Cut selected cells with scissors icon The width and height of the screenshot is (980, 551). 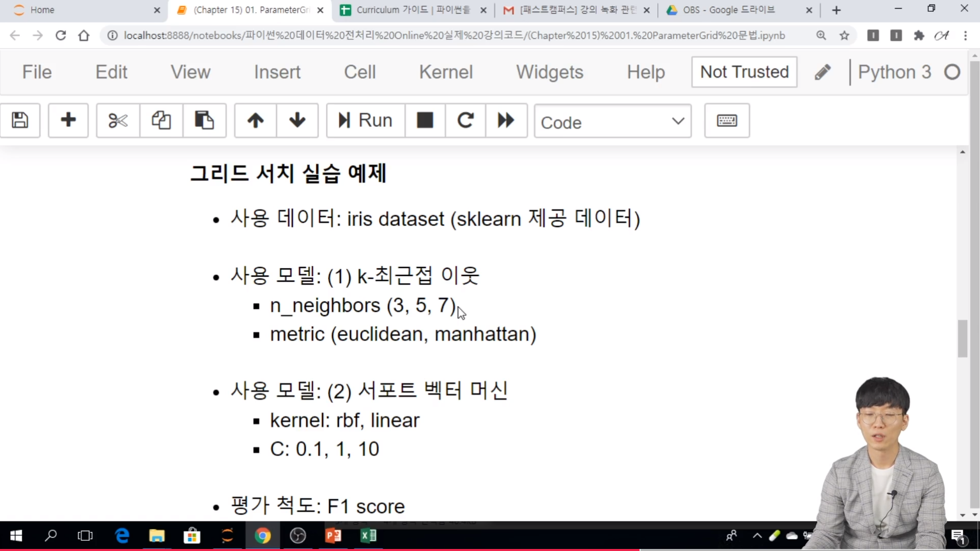(x=118, y=121)
